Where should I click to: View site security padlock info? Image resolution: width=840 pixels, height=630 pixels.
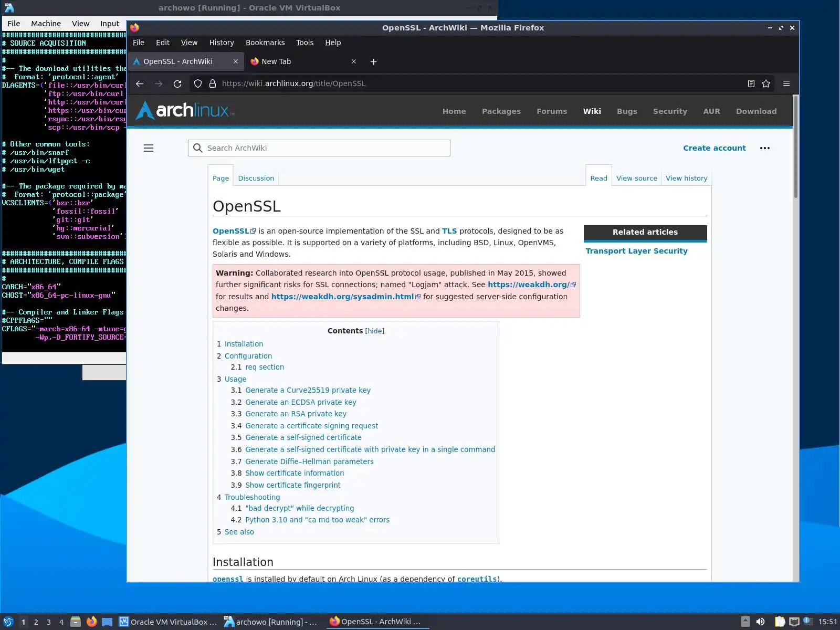pyautogui.click(x=213, y=83)
